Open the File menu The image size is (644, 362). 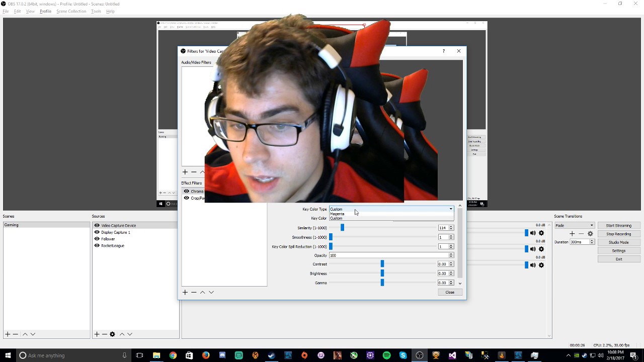[6, 11]
